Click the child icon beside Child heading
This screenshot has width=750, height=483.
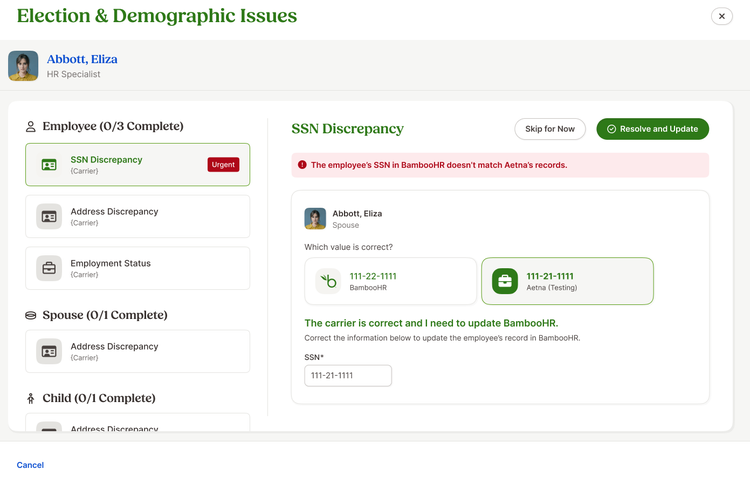(31, 398)
